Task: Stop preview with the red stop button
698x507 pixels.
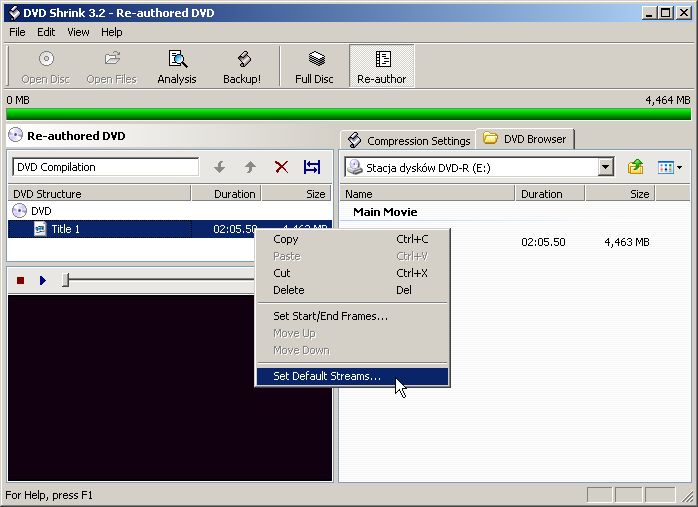Action: pyautogui.click(x=20, y=280)
